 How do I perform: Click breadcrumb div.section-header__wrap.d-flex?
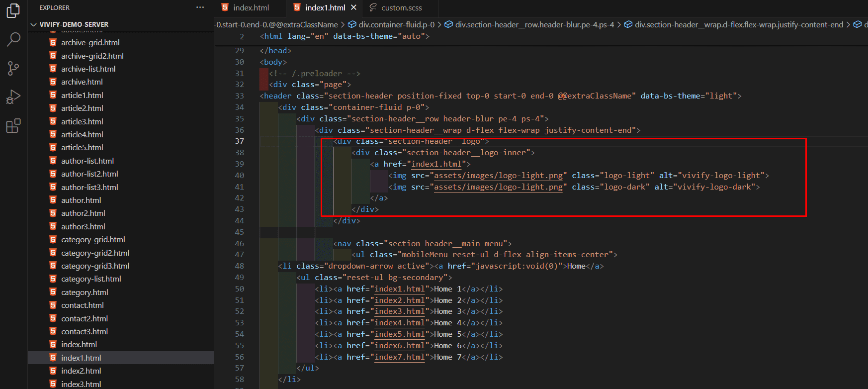point(733,24)
